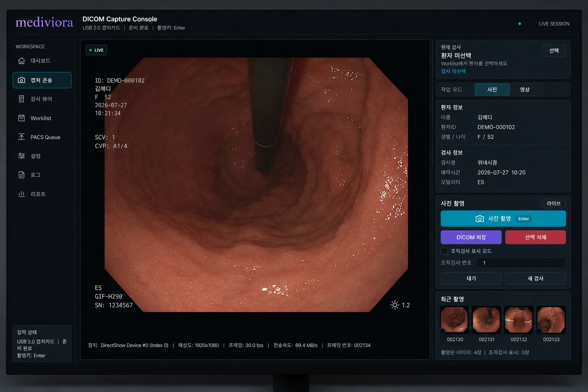
Task: Open the 리포트 bar chart icon
Action: pyautogui.click(x=21, y=194)
